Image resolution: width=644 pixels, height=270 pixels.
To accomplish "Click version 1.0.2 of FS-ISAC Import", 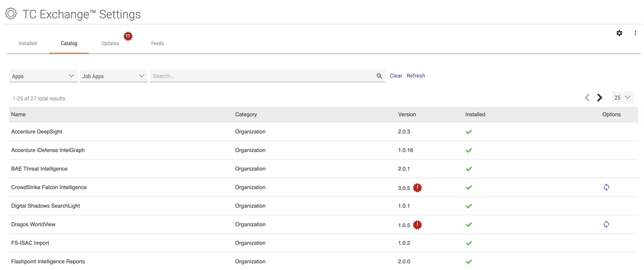I will pos(404,243).
